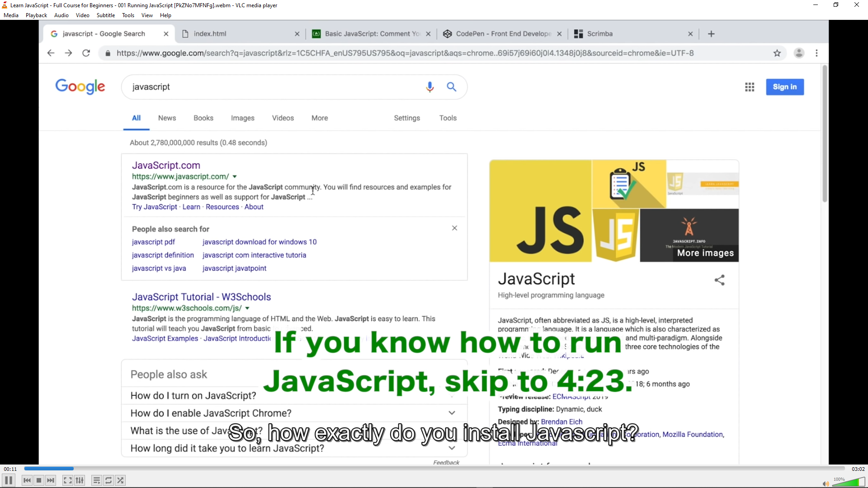
Task: Stop playback with the stop button
Action: 39,480
